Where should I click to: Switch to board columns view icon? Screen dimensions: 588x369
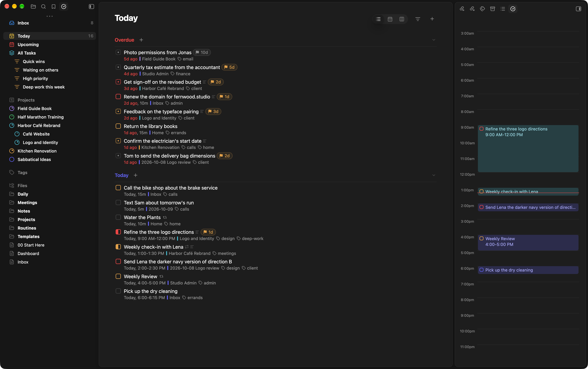pyautogui.click(x=401, y=19)
